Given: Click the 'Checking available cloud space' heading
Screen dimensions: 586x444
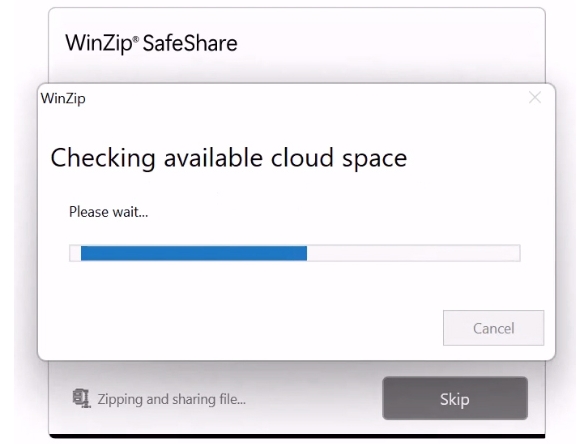Looking at the screenshot, I should 229,158.
